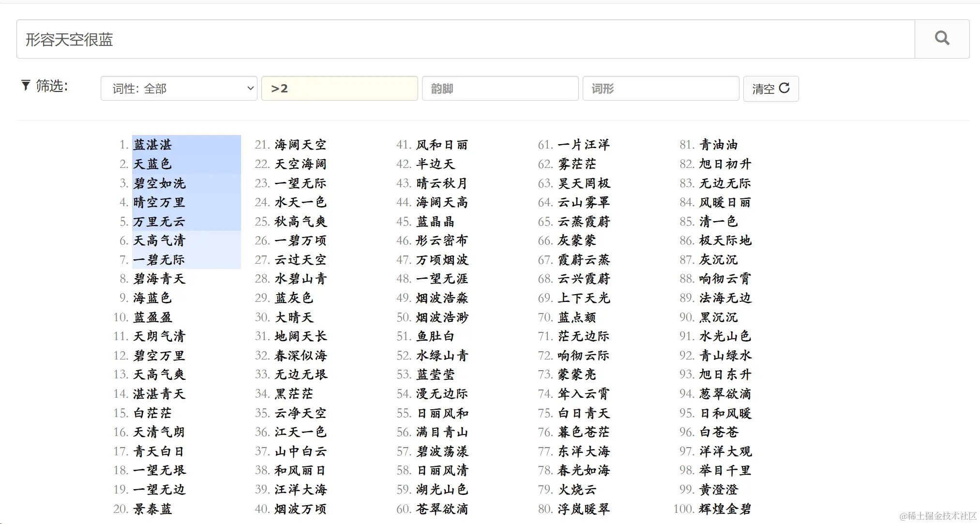Click the 韵脚 filter input
The width and height of the screenshot is (980, 524).
tap(500, 89)
